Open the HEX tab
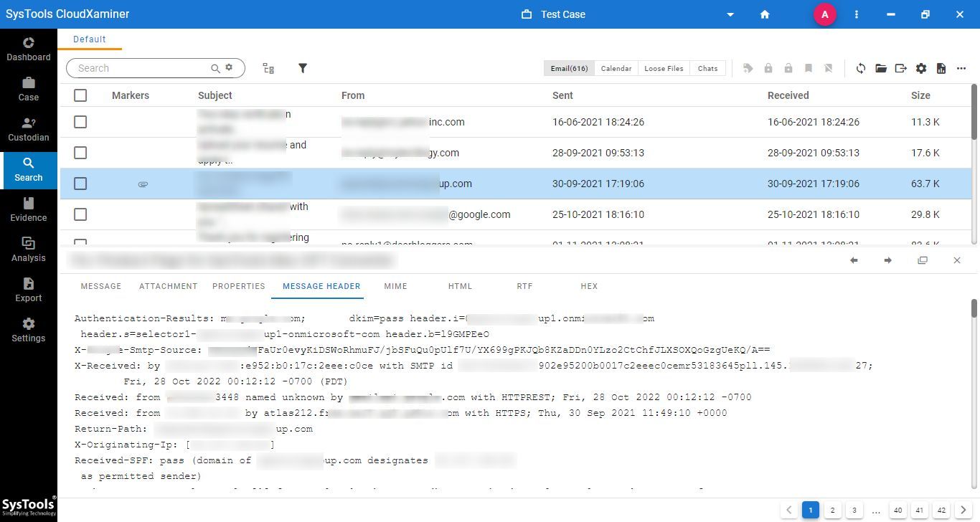Viewport: 980px width, 522px height. (589, 286)
